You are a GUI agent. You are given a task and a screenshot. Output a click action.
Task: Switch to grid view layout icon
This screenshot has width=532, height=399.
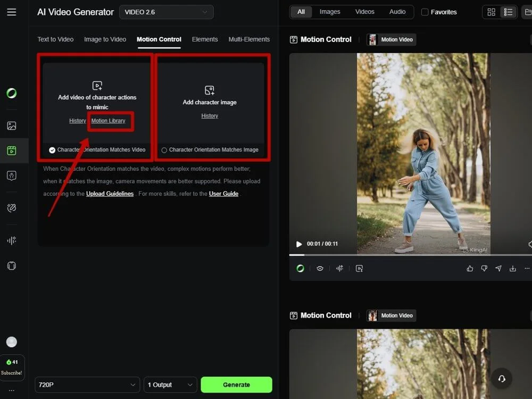(491, 12)
